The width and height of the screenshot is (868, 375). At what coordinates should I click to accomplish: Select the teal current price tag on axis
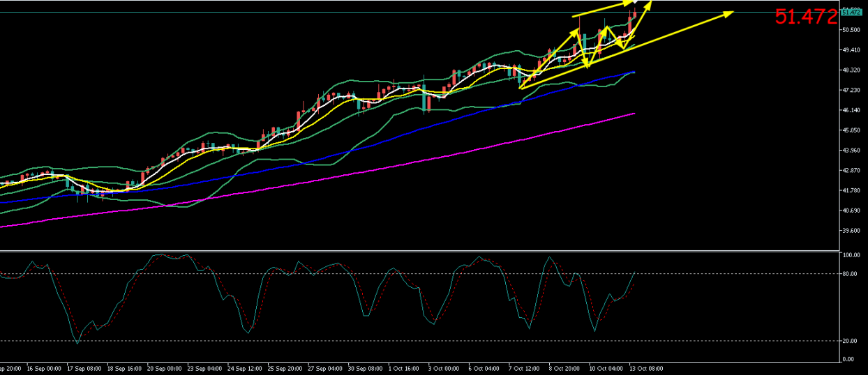pyautogui.click(x=851, y=12)
